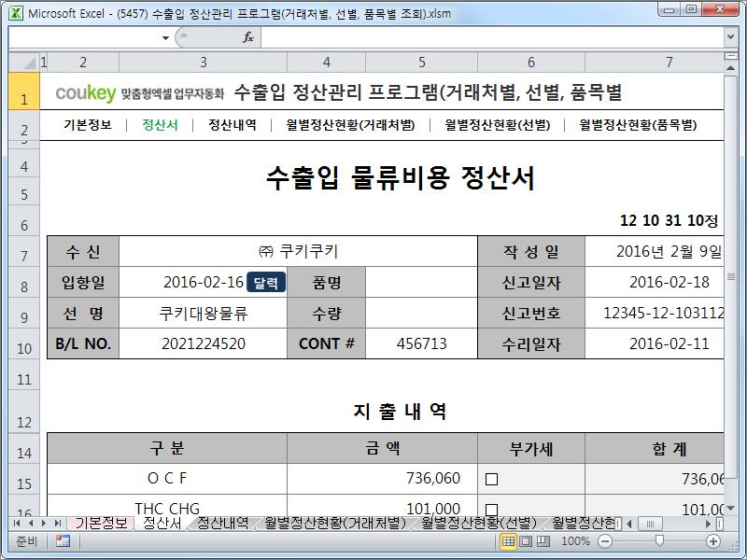
Task: Click the zoom in plus button
Action: coord(713,541)
